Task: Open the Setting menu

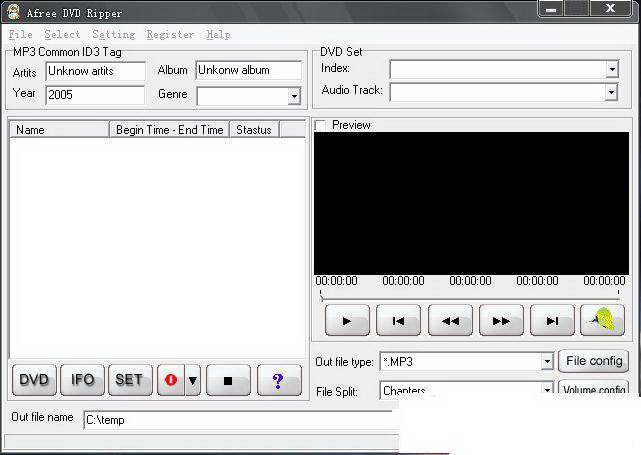Action: point(114,34)
